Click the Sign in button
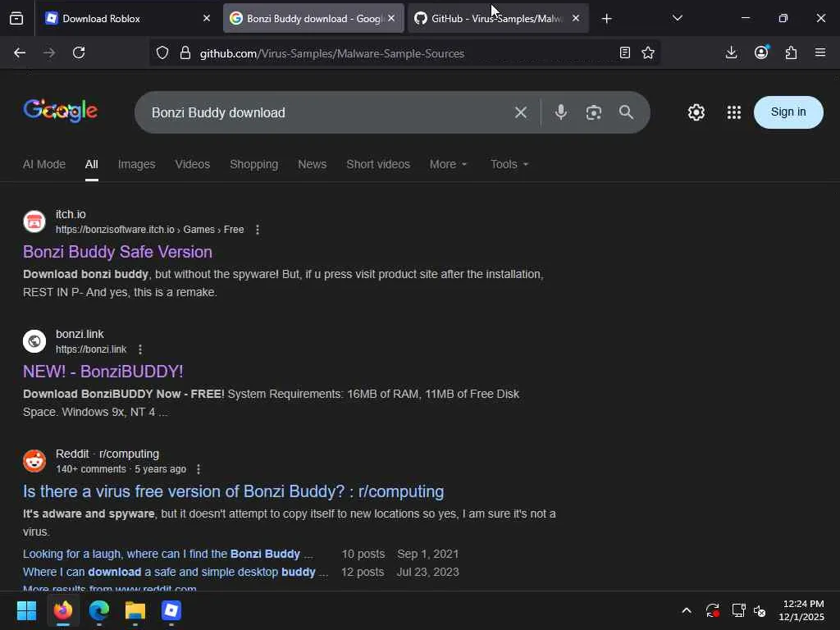Screen dimensions: 840x630 pos(788,112)
